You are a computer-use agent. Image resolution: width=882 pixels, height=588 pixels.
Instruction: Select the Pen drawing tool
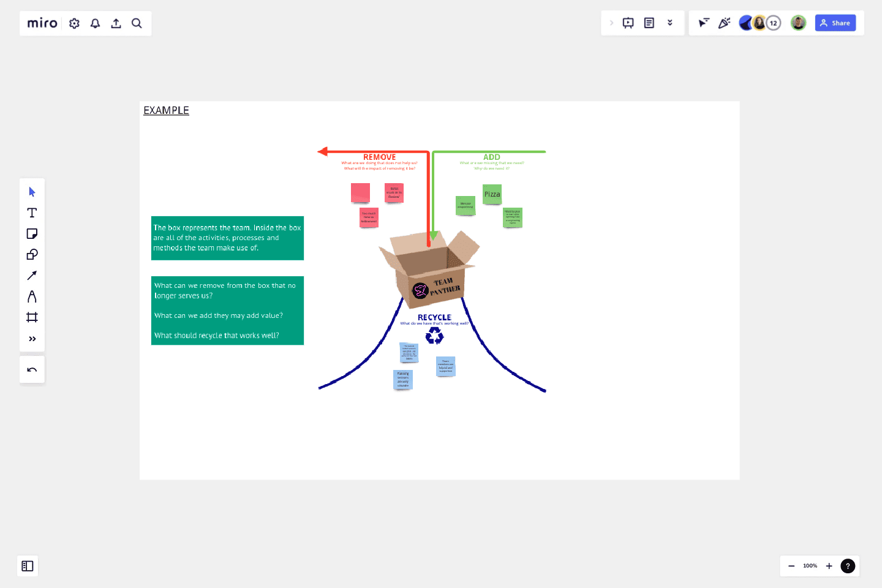pos(32,296)
